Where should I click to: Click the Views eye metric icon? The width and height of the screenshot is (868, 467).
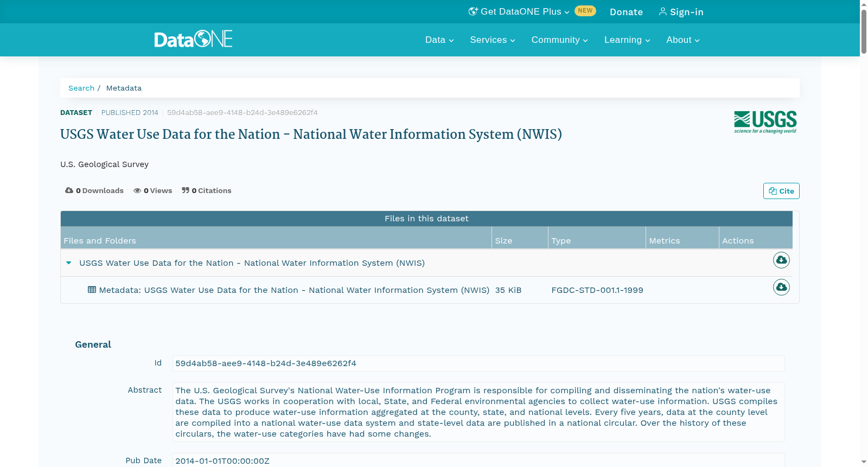click(137, 191)
